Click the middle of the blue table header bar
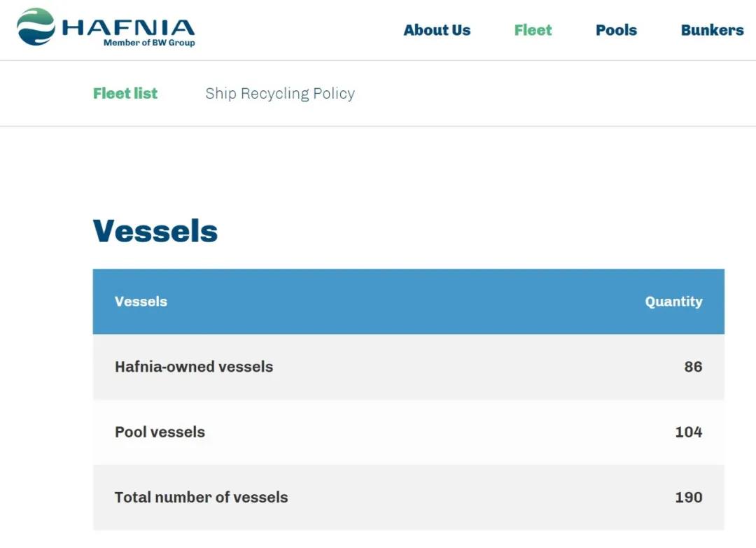This screenshot has height=548, width=756. coord(408,302)
